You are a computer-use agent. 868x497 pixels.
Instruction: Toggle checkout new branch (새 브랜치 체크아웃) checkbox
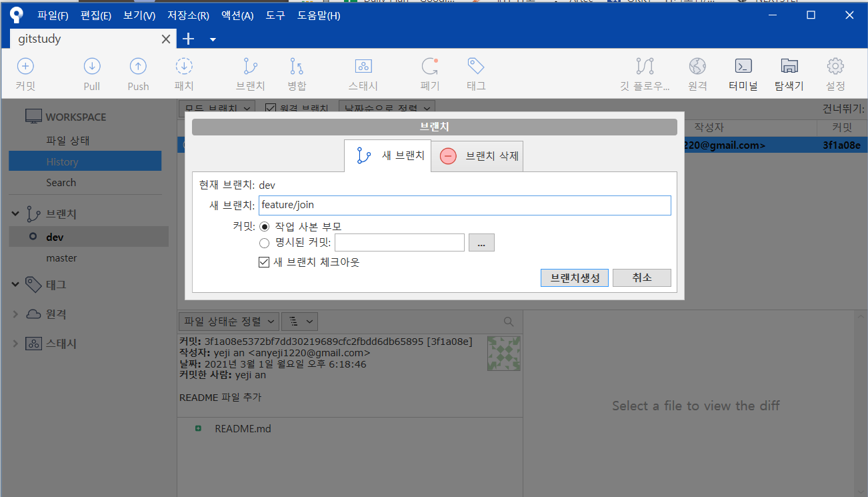click(x=264, y=262)
